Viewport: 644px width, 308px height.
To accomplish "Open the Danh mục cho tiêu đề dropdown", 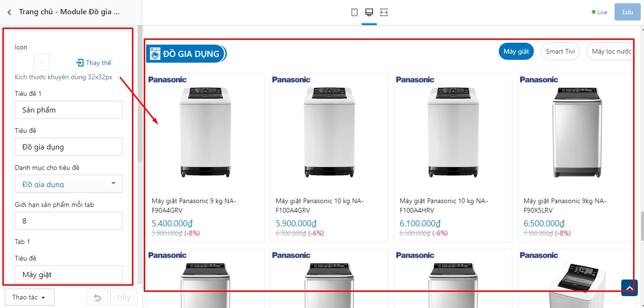I will click(x=69, y=184).
